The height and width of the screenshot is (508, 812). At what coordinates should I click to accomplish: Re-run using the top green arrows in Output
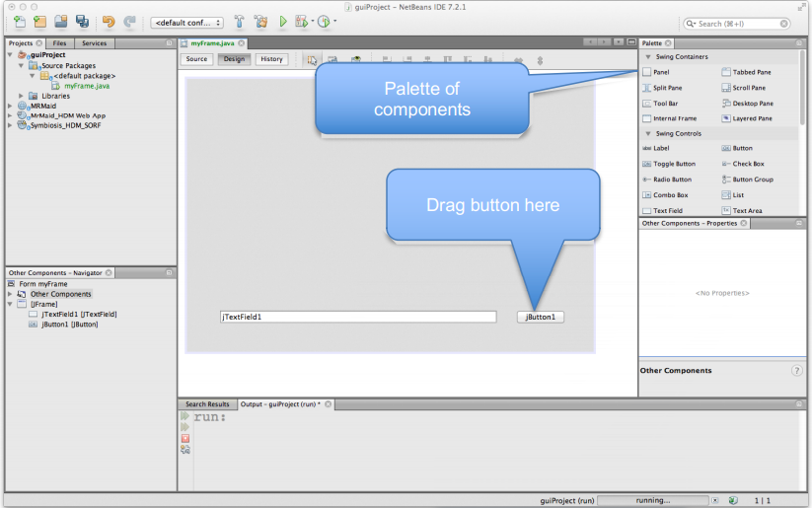(185, 416)
